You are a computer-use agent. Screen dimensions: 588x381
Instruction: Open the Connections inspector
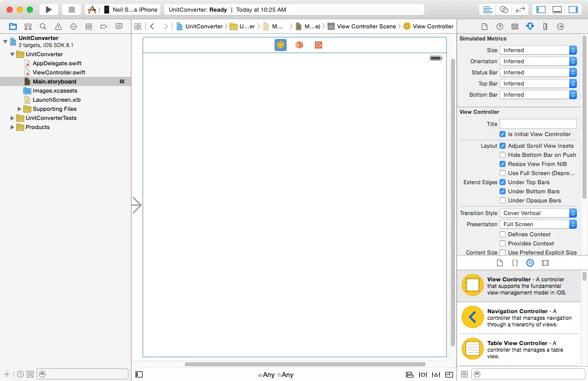[560, 26]
